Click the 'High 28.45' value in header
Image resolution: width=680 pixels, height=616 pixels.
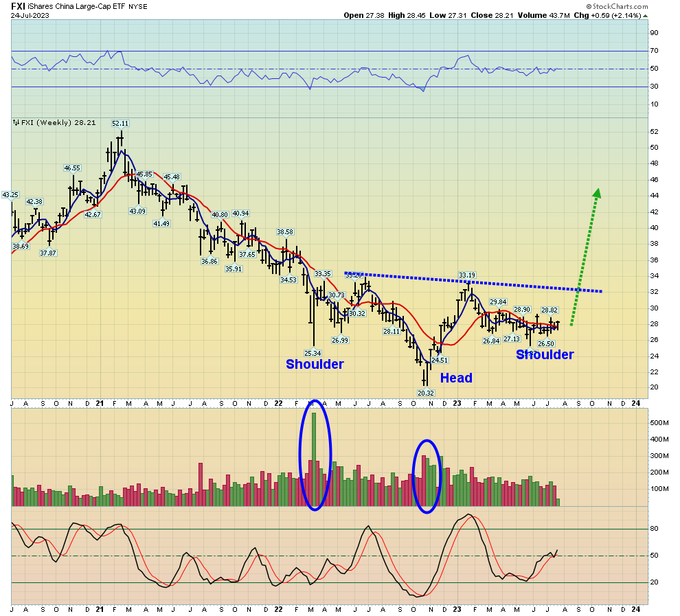point(407,15)
